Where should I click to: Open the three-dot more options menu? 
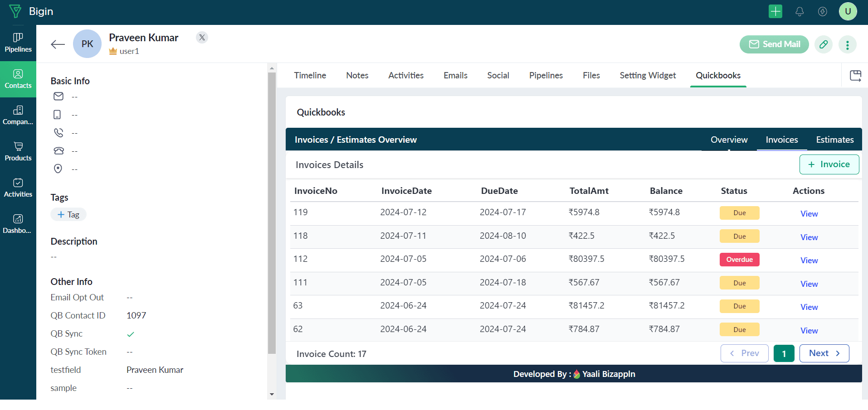[x=847, y=44]
